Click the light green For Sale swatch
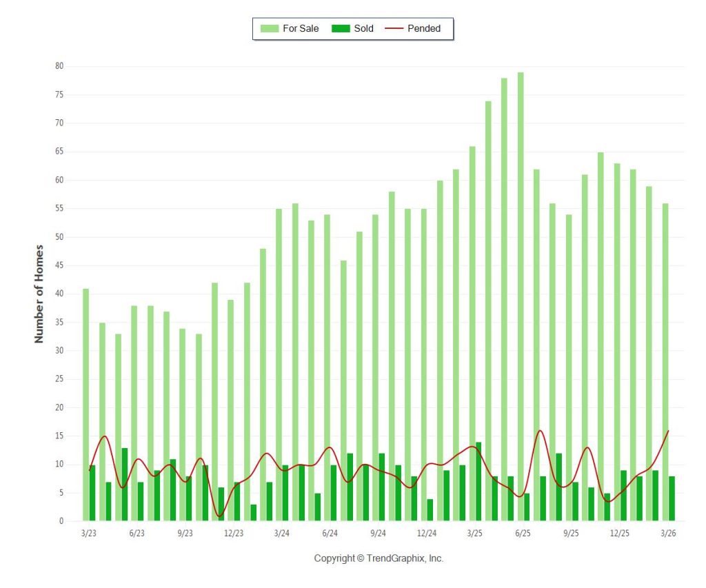The height and width of the screenshot is (588, 706). 270,28
